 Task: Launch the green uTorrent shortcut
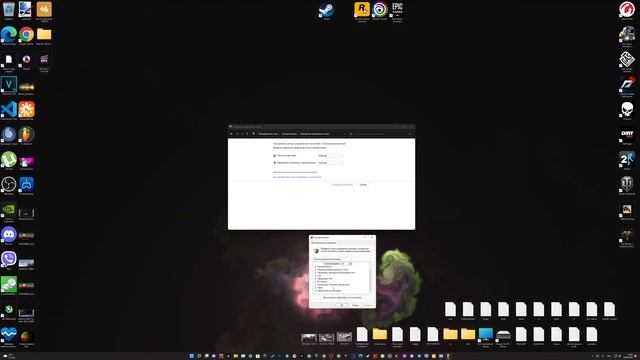coord(9,159)
